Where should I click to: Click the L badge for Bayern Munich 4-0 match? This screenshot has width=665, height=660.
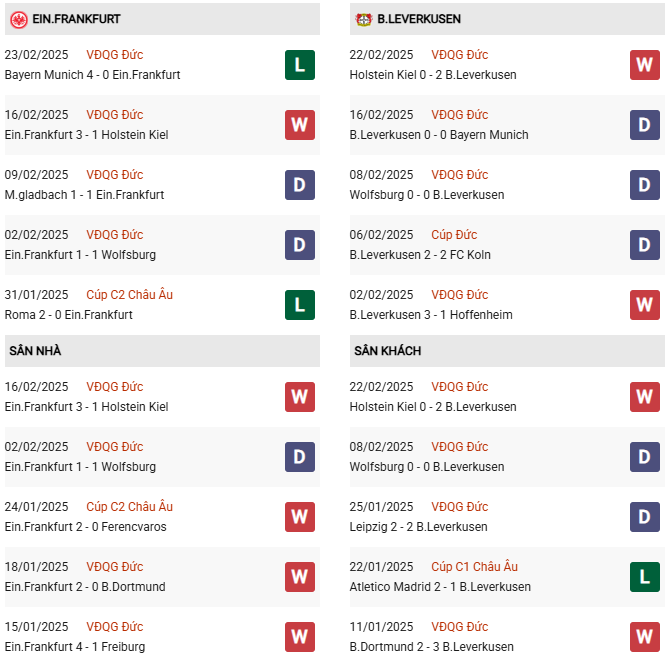pyautogui.click(x=299, y=65)
